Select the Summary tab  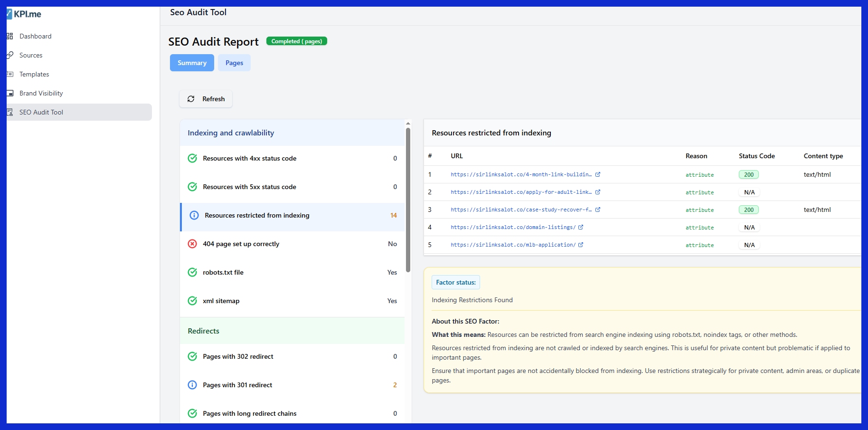click(192, 63)
